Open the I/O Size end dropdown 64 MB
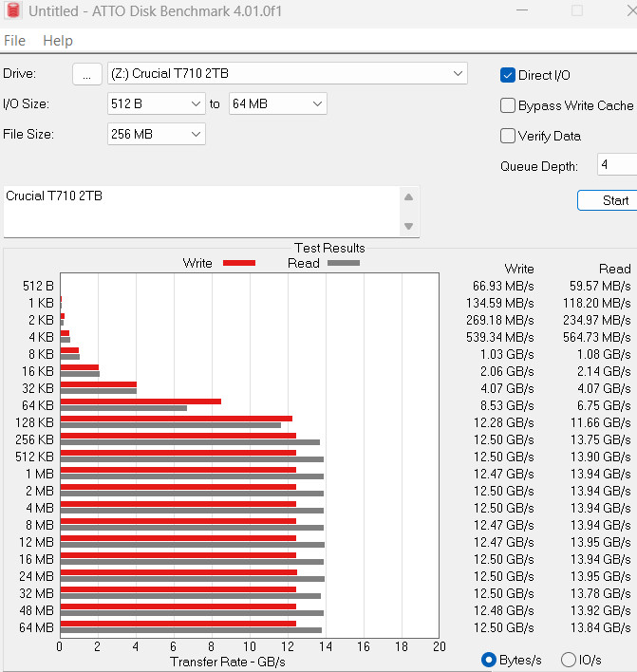This screenshot has width=637, height=672. pos(278,103)
